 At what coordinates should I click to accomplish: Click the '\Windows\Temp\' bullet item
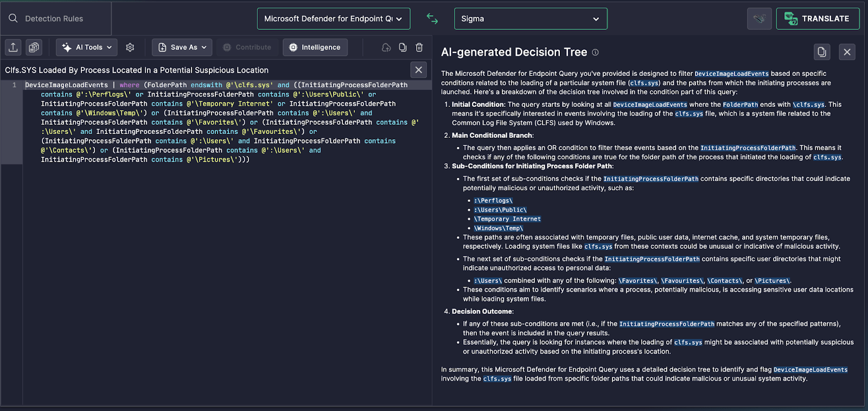point(499,228)
